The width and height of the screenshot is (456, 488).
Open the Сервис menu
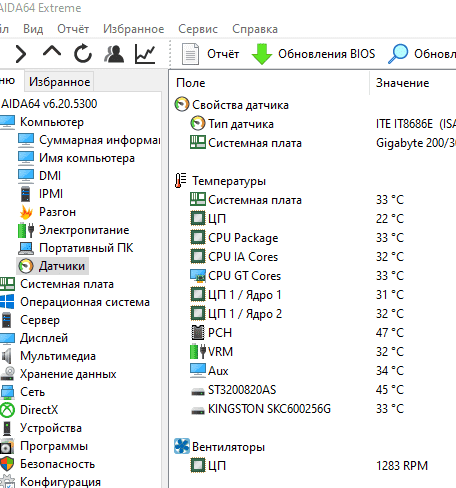click(198, 29)
